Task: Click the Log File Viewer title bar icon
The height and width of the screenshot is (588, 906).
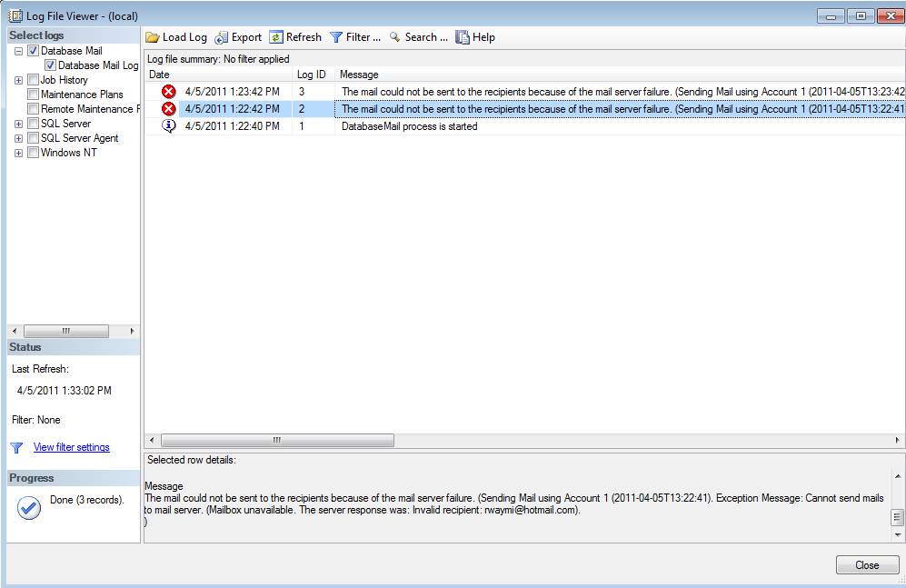Action: point(15,15)
